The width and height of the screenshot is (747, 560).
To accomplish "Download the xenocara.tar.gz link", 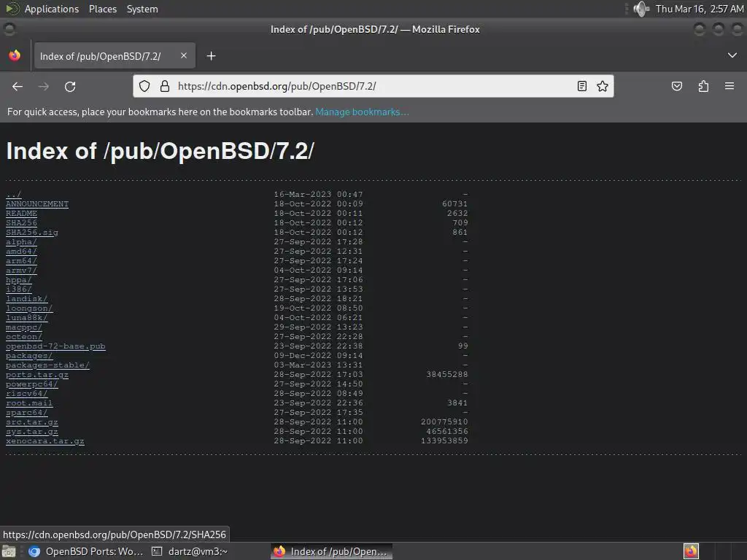I will pos(45,441).
